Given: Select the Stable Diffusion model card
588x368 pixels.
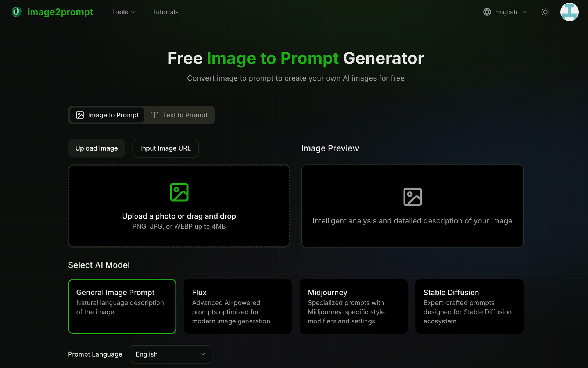Looking at the screenshot, I should 469,306.
